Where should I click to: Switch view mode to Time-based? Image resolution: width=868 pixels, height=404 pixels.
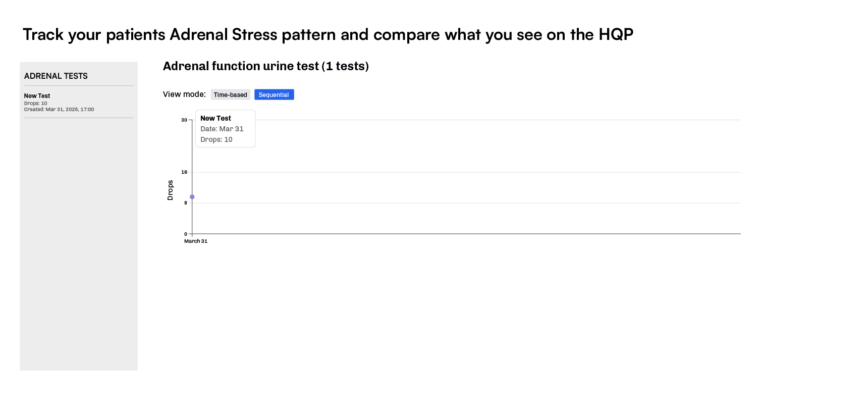(x=230, y=95)
